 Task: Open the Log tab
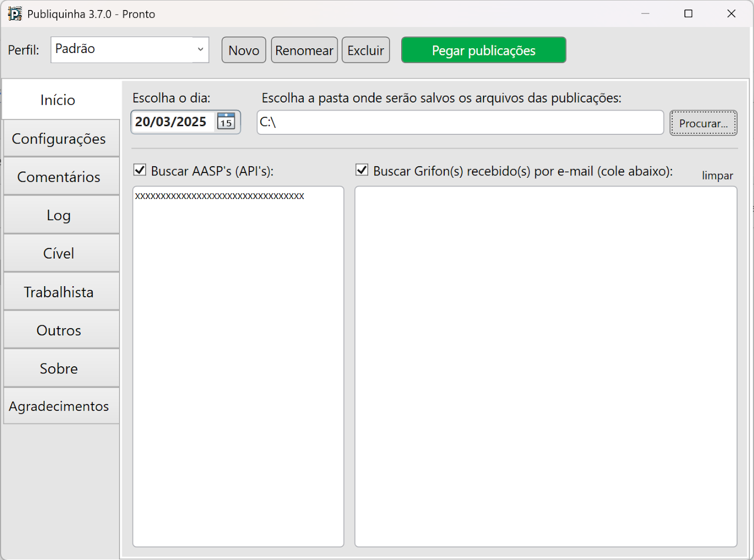click(x=58, y=214)
